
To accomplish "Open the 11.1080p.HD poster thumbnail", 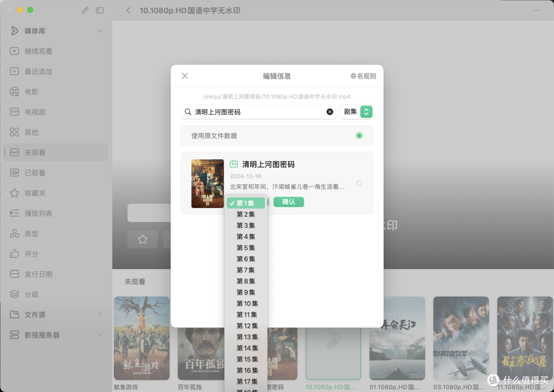I will 525,338.
